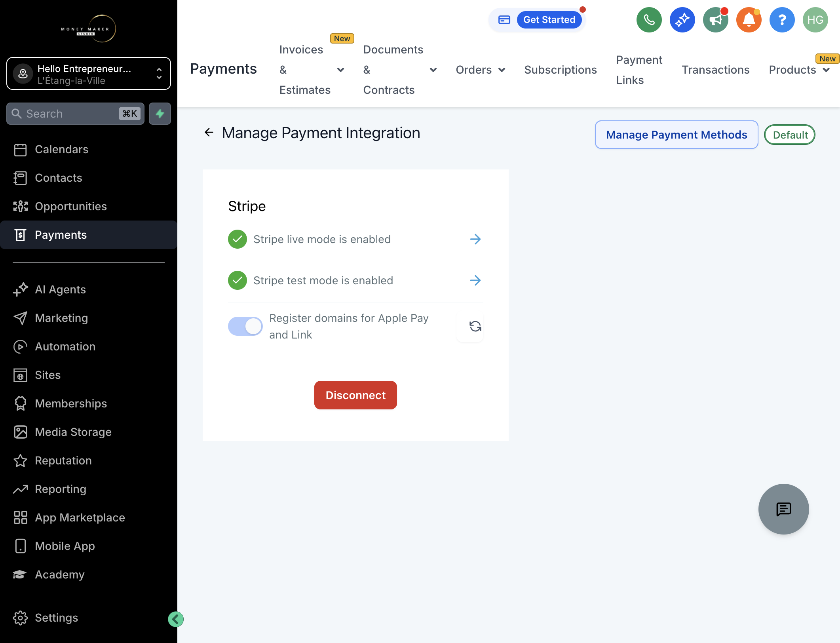
Task: Go back using the left arrow
Action: tap(209, 133)
